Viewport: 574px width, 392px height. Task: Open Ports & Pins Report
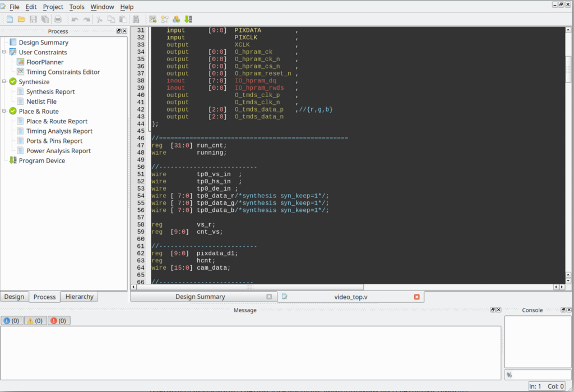(x=54, y=141)
